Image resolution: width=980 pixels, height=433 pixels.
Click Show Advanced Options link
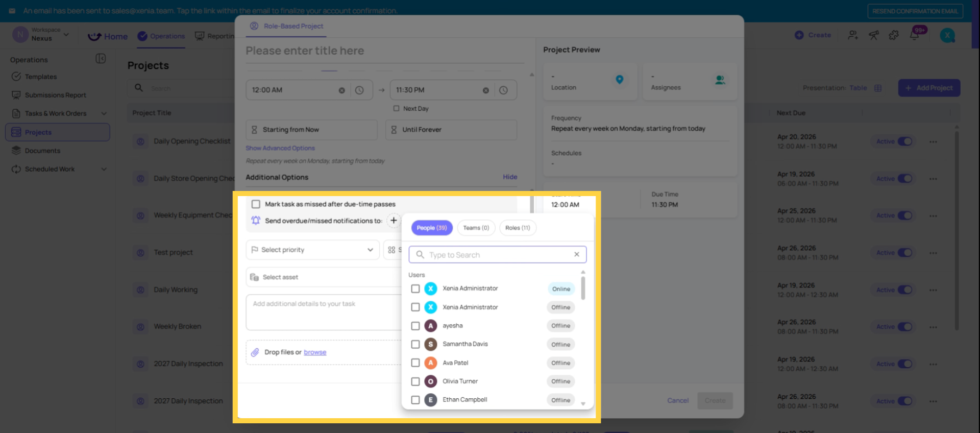[x=280, y=148]
